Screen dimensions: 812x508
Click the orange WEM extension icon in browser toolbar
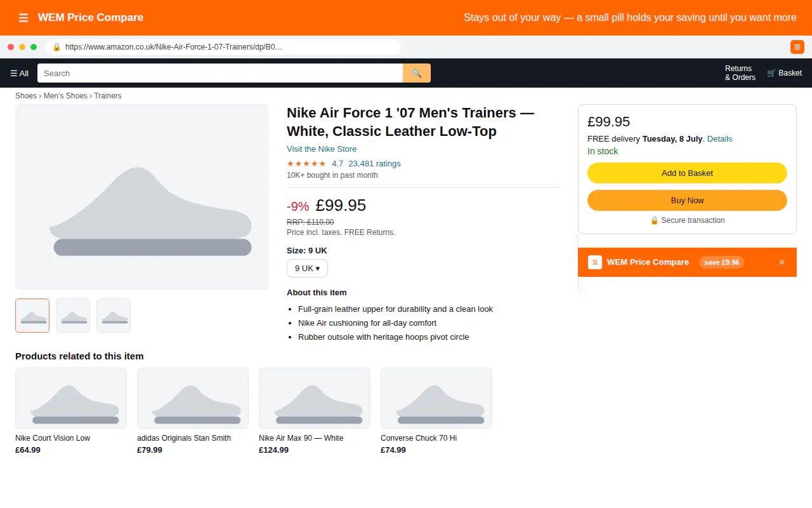797,47
